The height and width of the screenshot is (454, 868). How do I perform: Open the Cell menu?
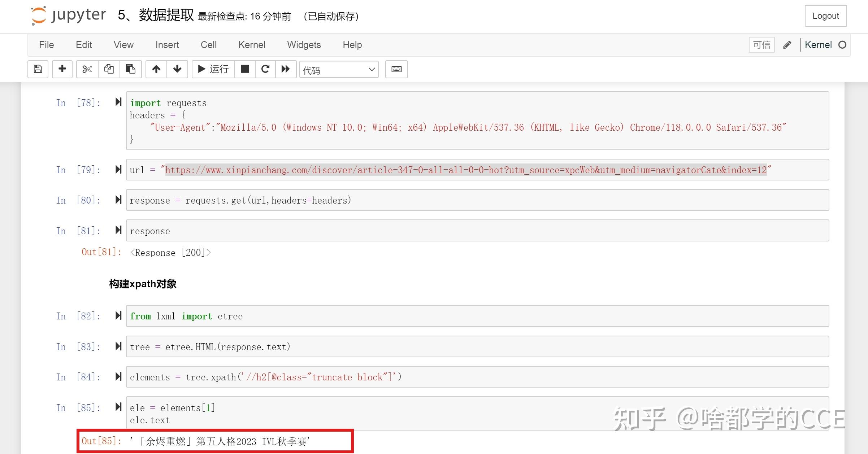point(209,45)
